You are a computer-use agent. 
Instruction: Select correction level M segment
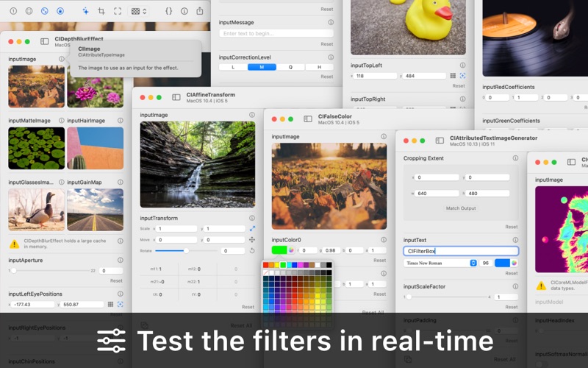click(x=262, y=67)
